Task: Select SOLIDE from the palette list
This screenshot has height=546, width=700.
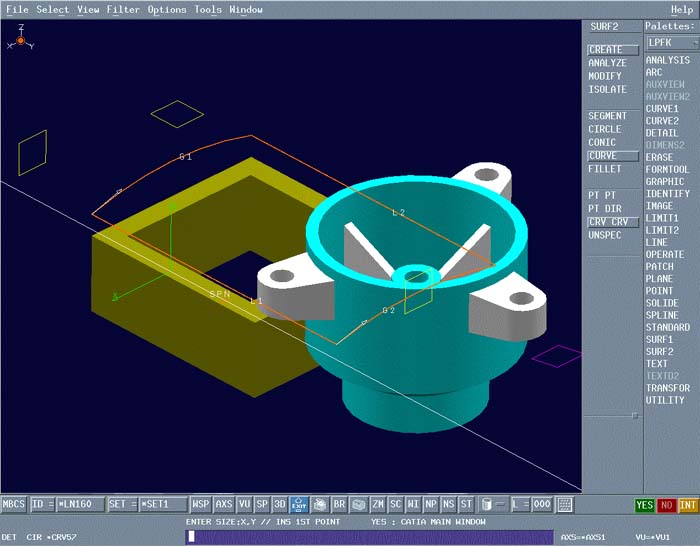Action: point(661,303)
